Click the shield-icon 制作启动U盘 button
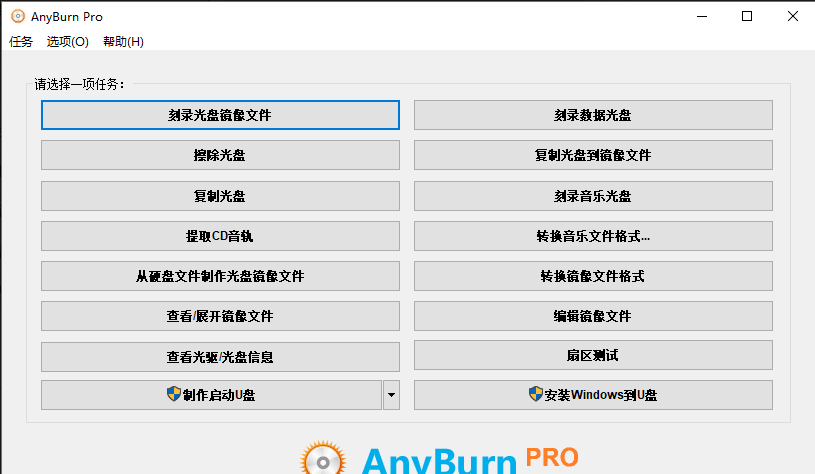 (x=211, y=395)
